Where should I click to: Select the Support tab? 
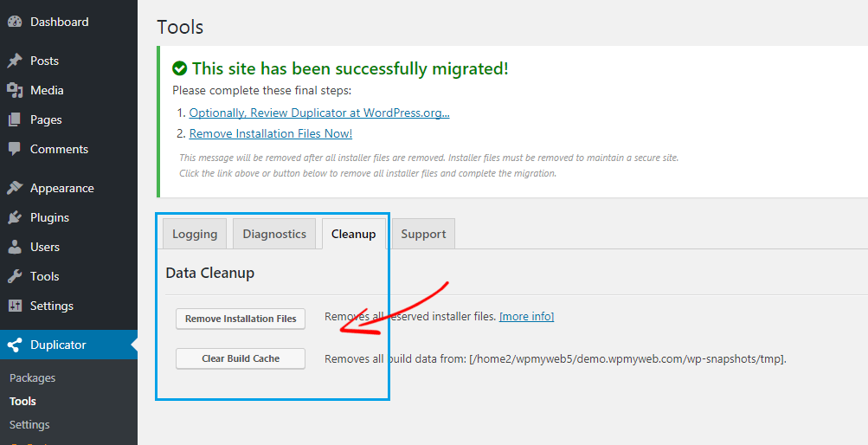[x=423, y=234]
